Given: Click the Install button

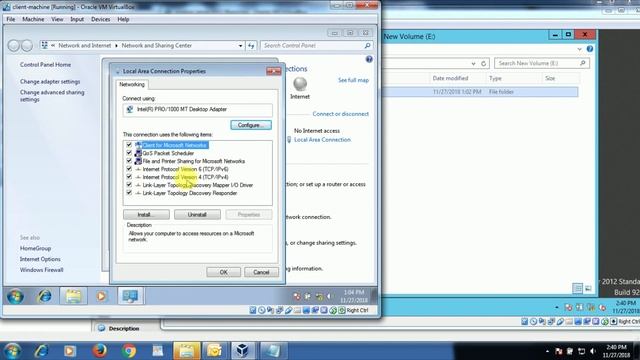Looking at the screenshot, I should tap(146, 214).
